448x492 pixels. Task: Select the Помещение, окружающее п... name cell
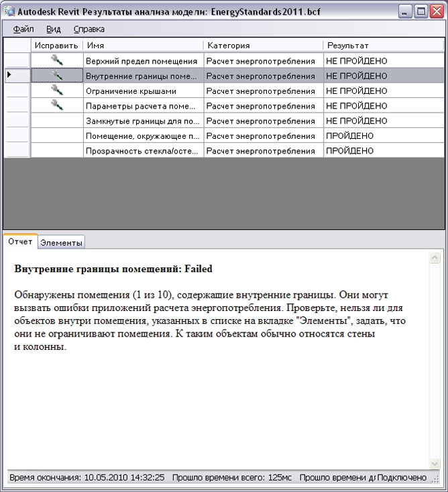click(x=144, y=136)
